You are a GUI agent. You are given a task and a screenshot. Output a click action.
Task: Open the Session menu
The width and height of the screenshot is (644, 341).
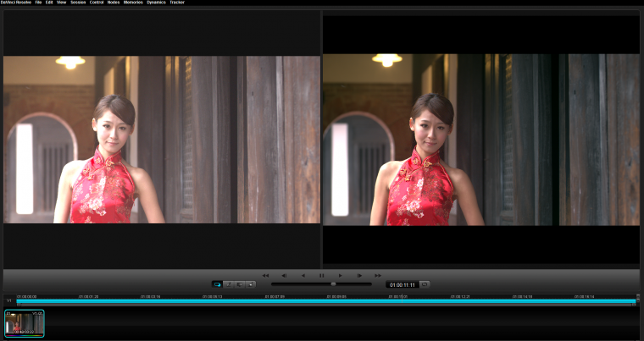pyautogui.click(x=78, y=3)
